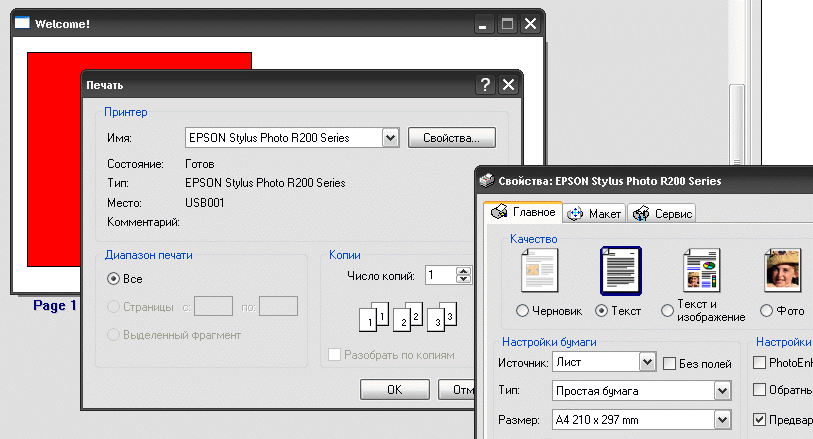Click the Число копий input field
813x439 pixels.
(441, 275)
